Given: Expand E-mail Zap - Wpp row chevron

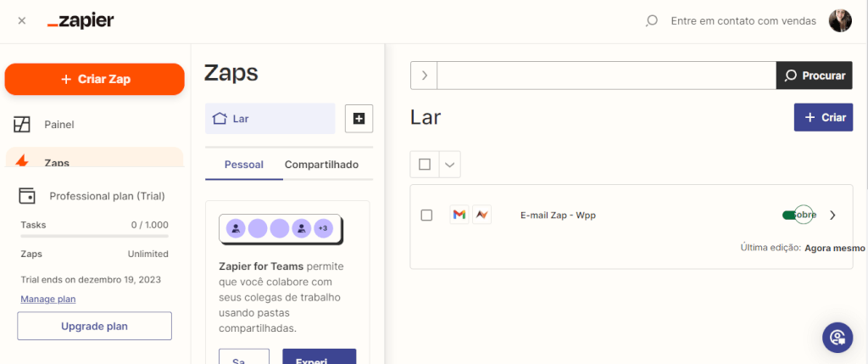Looking at the screenshot, I should [x=832, y=215].
